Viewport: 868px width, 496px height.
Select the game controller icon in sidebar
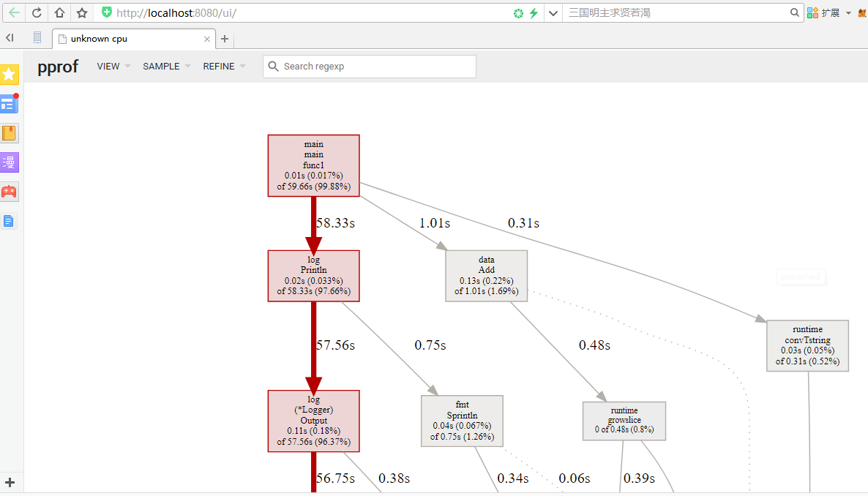pos(10,192)
